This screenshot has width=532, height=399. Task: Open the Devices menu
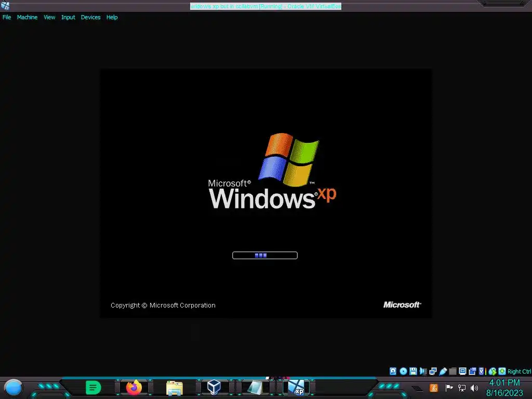click(90, 17)
